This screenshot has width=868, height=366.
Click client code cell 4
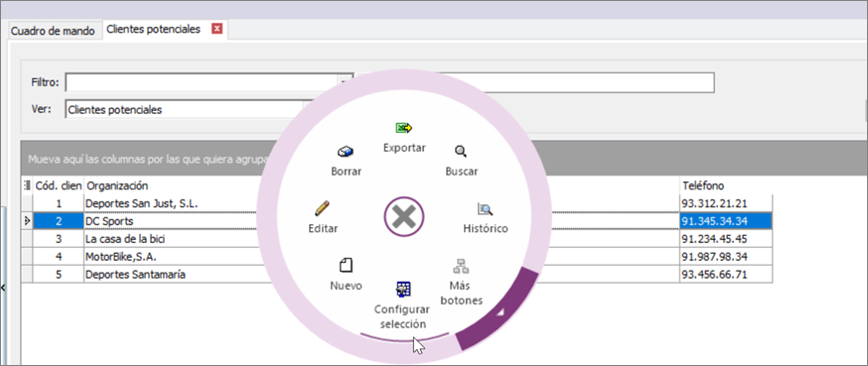click(x=59, y=257)
